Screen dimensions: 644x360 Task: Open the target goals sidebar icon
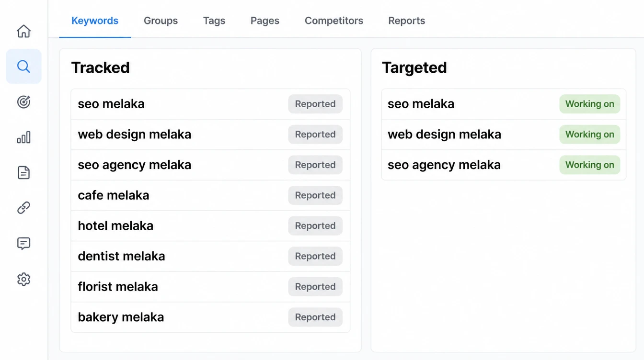(x=23, y=102)
